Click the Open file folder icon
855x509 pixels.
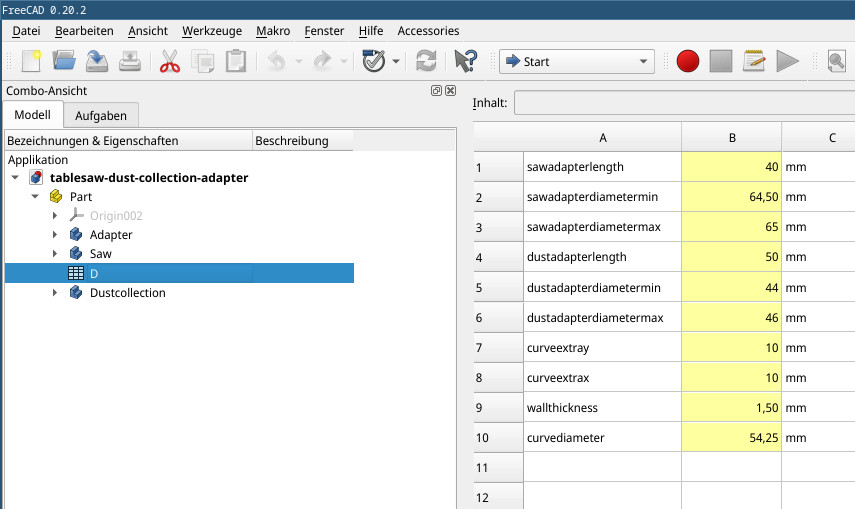click(64, 61)
